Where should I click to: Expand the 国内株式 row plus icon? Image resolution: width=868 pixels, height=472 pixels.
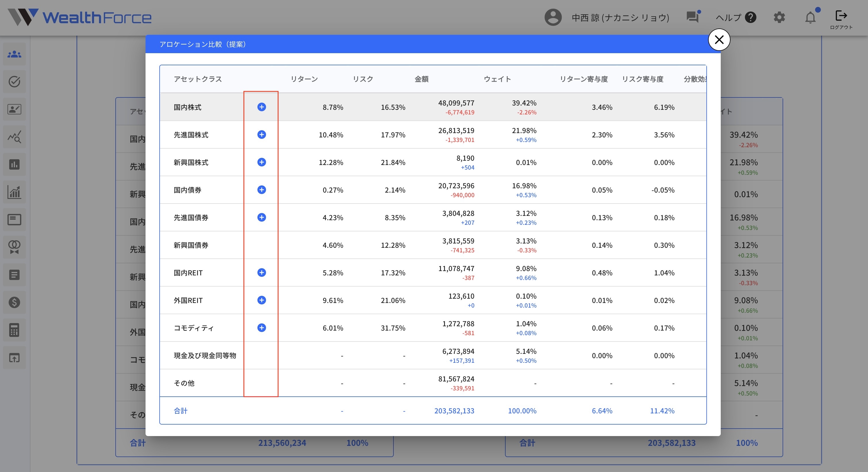(261, 107)
